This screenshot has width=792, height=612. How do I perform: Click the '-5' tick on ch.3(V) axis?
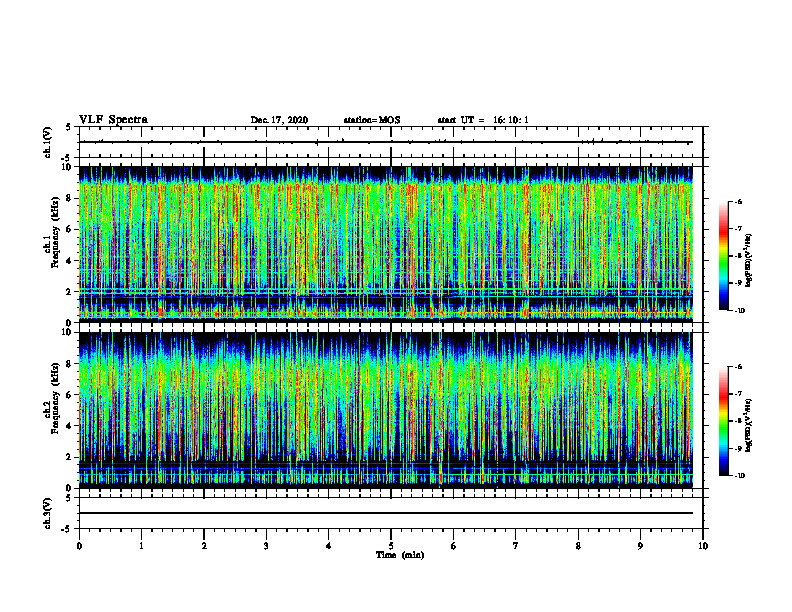point(67,529)
